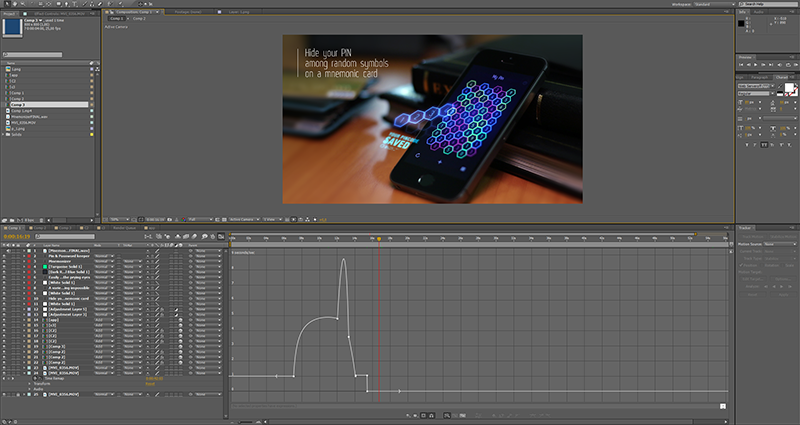Image resolution: width=800 pixels, height=425 pixels.
Task: Select the Eraser tool
Action: point(100,4)
